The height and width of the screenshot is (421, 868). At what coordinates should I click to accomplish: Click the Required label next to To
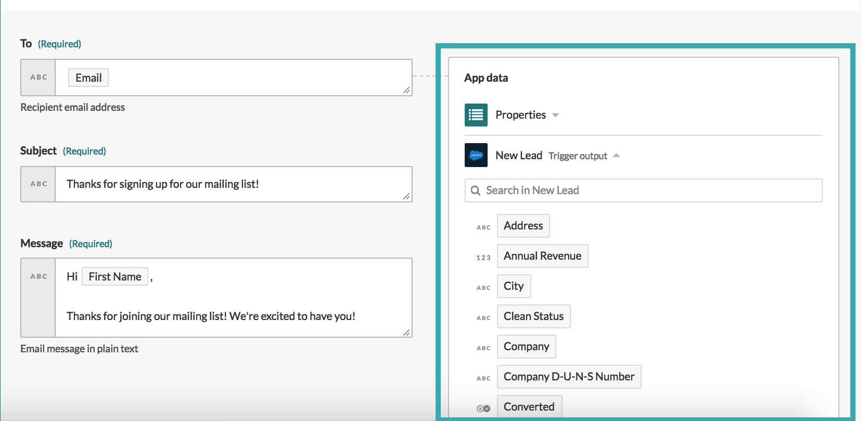59,44
